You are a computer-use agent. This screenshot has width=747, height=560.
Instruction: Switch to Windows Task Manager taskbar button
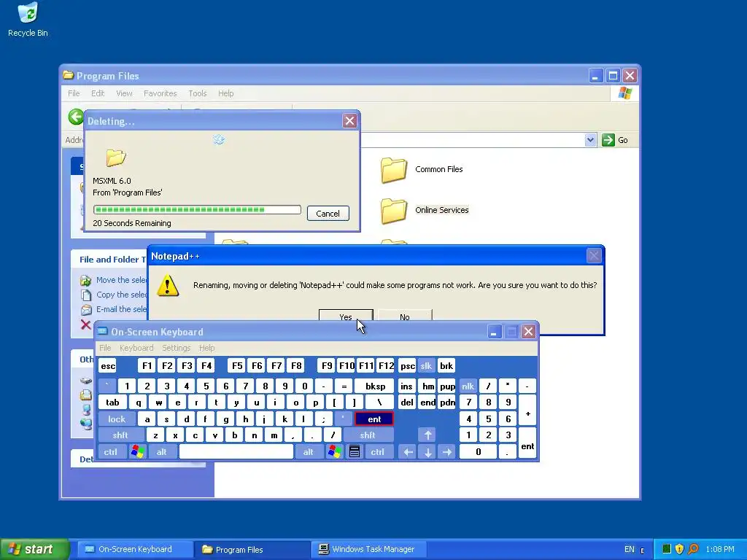(x=368, y=549)
